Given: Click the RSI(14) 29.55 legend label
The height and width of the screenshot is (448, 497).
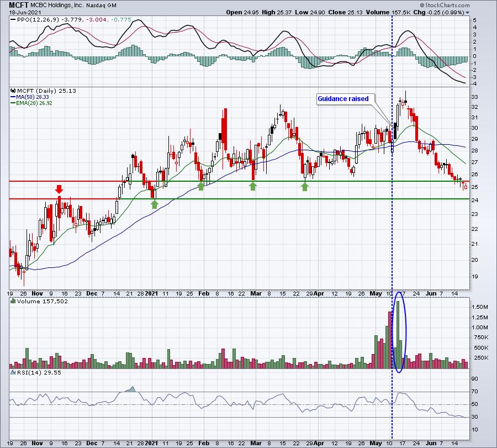Looking at the screenshot, I should [x=39, y=372].
